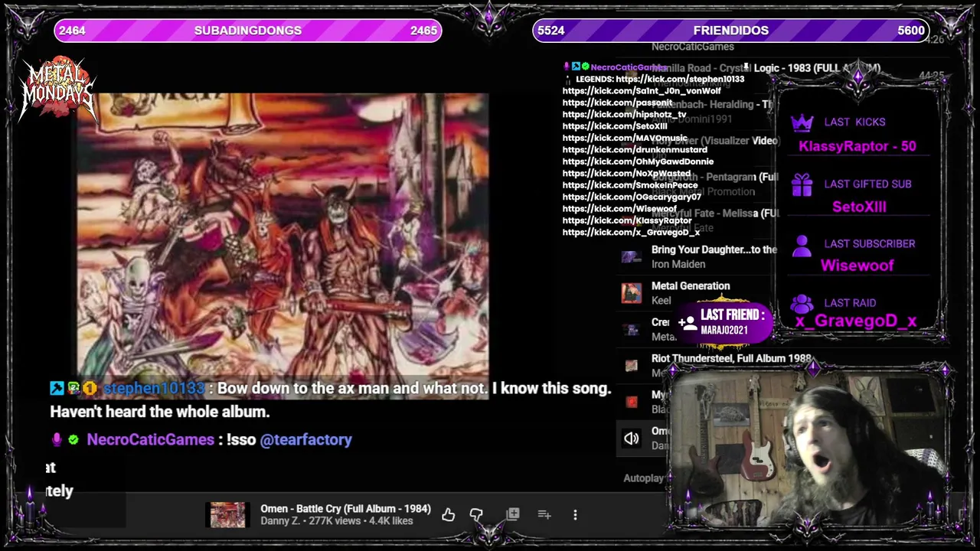Click the Omen Battle Cry album thumbnail
The width and height of the screenshot is (980, 551).
point(228,515)
